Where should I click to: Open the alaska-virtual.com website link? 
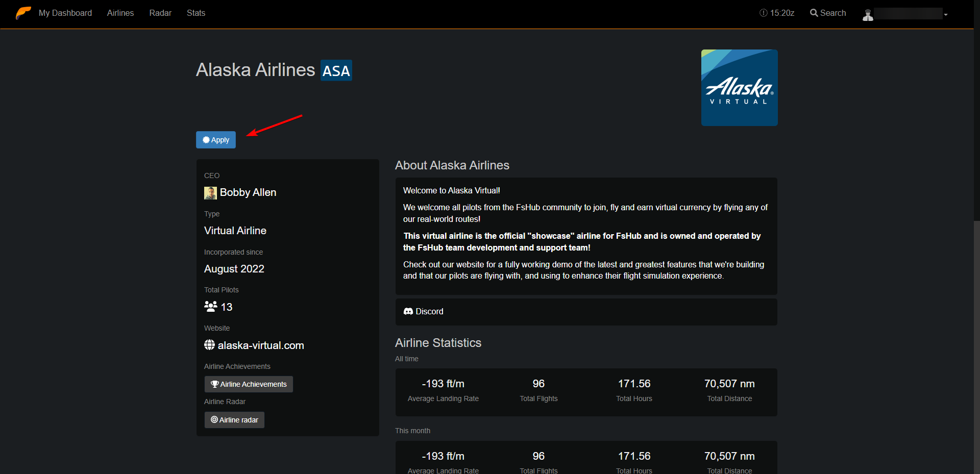(261, 345)
